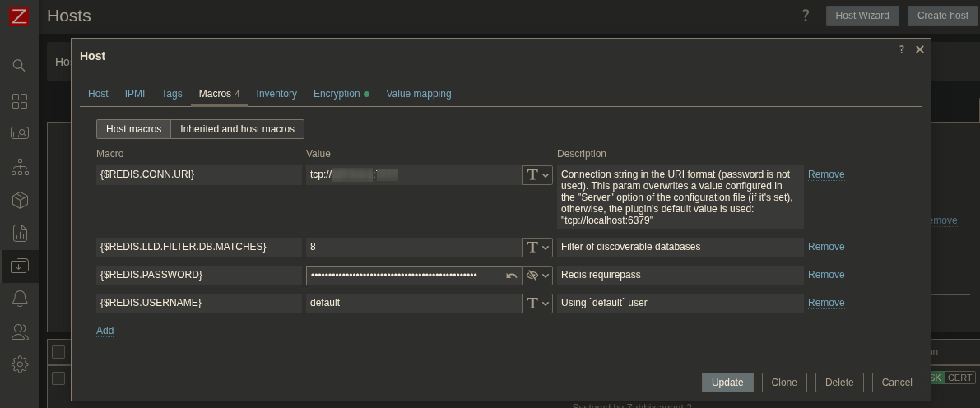Viewport: 980px width, 408px height.
Task: Tick the table header select-all checkbox
Action: (58, 352)
